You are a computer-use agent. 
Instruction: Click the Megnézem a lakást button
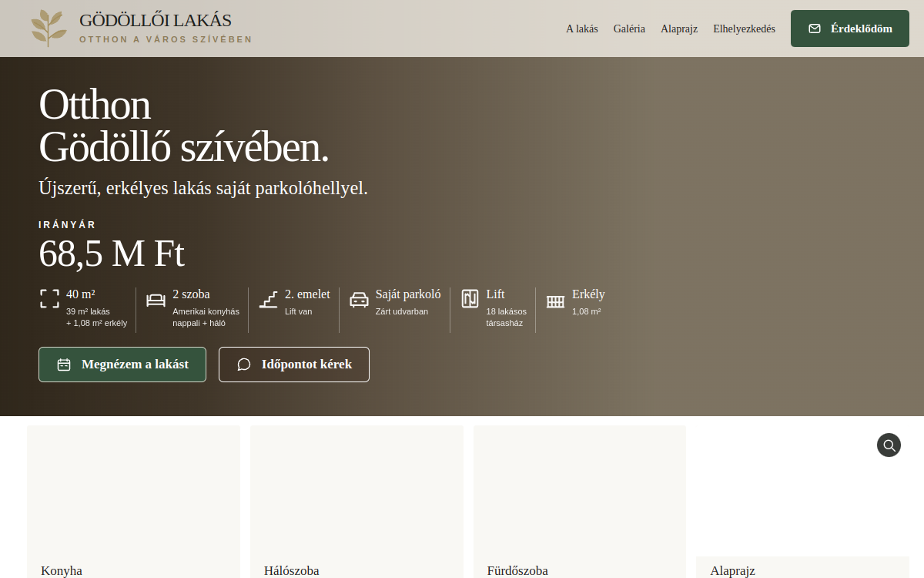[x=122, y=365]
